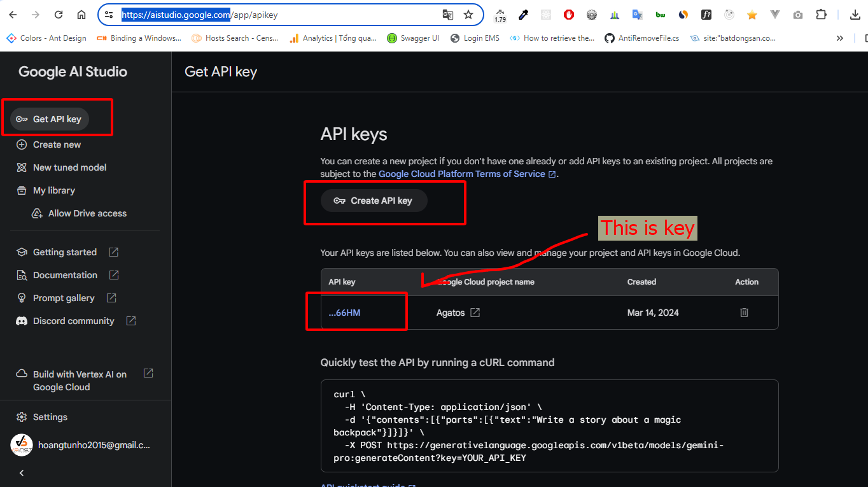Open My library in sidebar

coord(45,190)
